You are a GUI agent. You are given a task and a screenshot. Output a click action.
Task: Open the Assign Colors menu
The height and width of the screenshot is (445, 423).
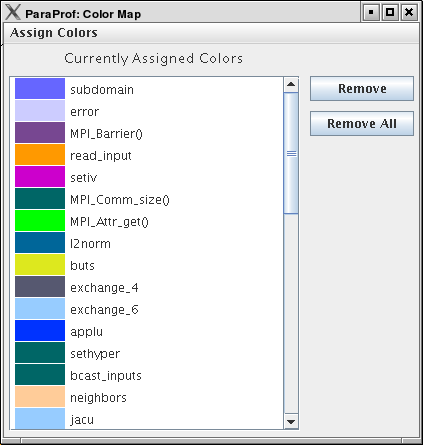click(x=54, y=33)
